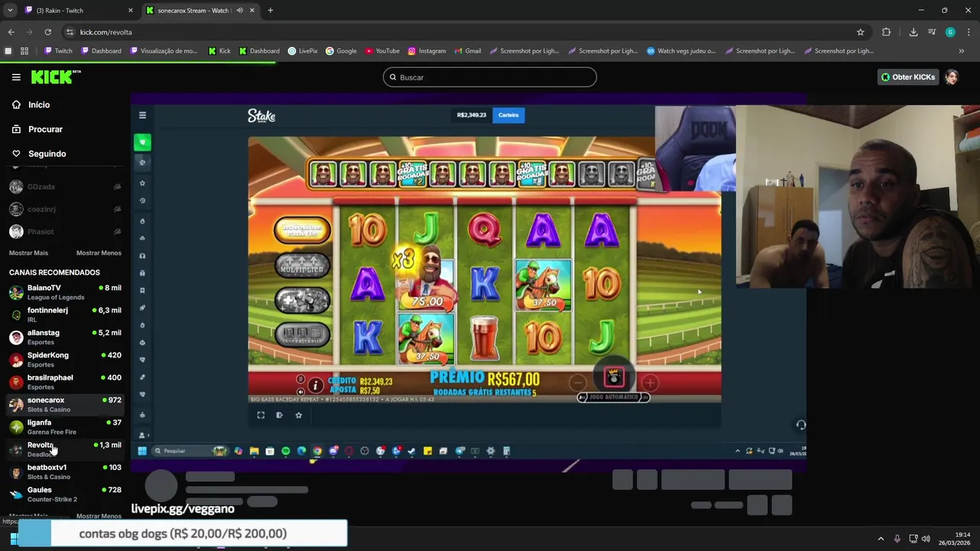
Task: Click the green casino icon in Stake sidebar
Action: 142,142
